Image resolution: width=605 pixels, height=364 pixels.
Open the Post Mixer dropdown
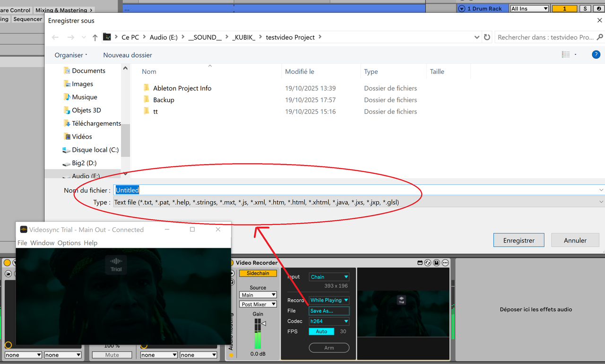coord(258,304)
